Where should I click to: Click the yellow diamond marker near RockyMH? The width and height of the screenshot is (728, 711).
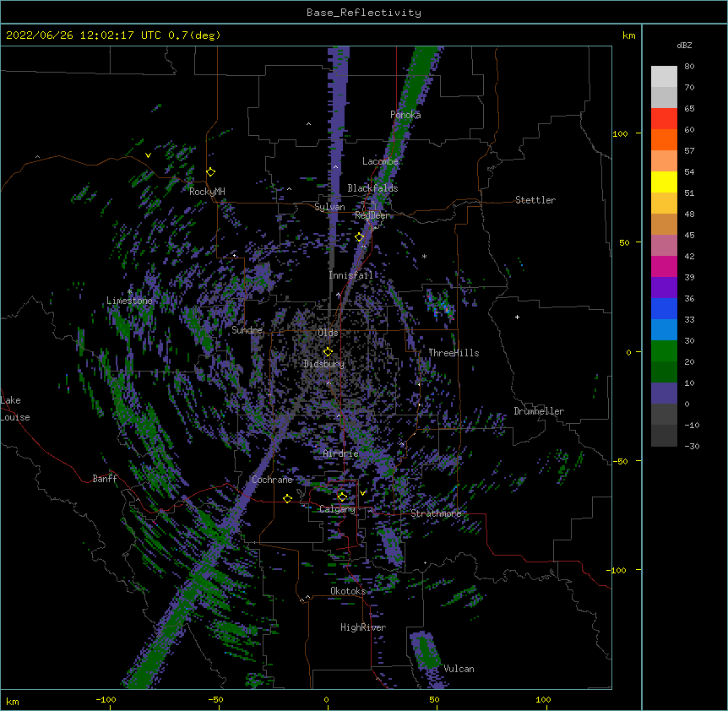pyautogui.click(x=211, y=172)
